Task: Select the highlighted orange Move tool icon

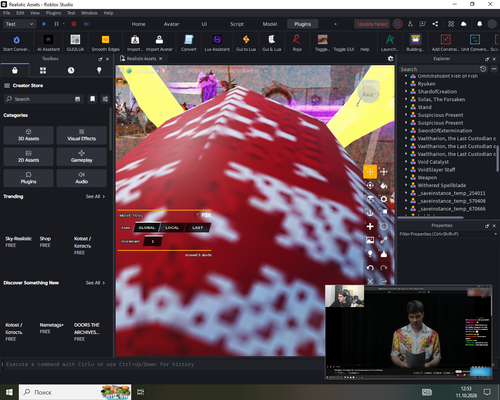Action: pos(370,172)
